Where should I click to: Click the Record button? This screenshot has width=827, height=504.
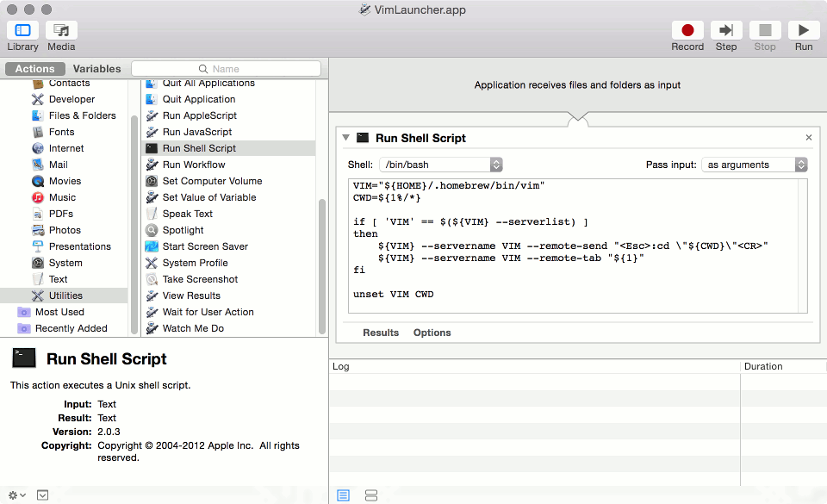687,29
